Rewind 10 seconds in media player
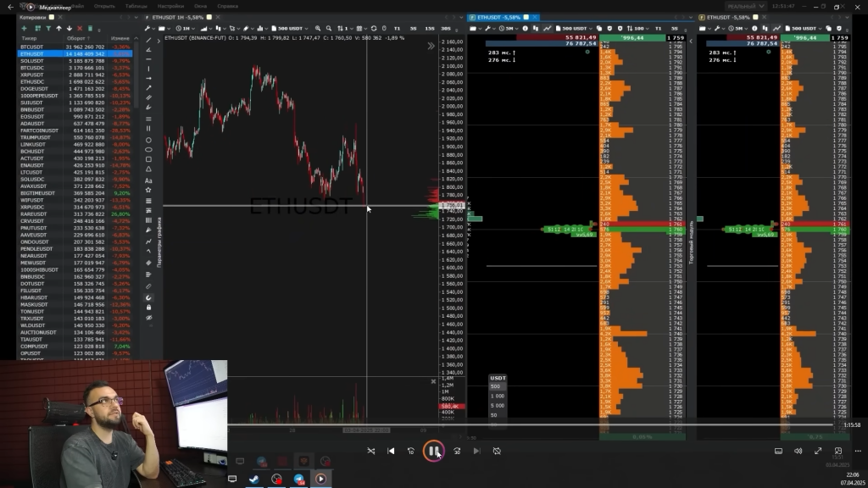The height and width of the screenshot is (488, 868). (411, 451)
